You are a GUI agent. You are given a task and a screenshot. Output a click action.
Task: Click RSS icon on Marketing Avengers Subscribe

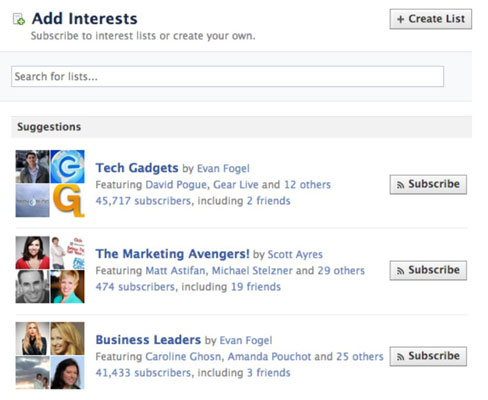point(401,271)
